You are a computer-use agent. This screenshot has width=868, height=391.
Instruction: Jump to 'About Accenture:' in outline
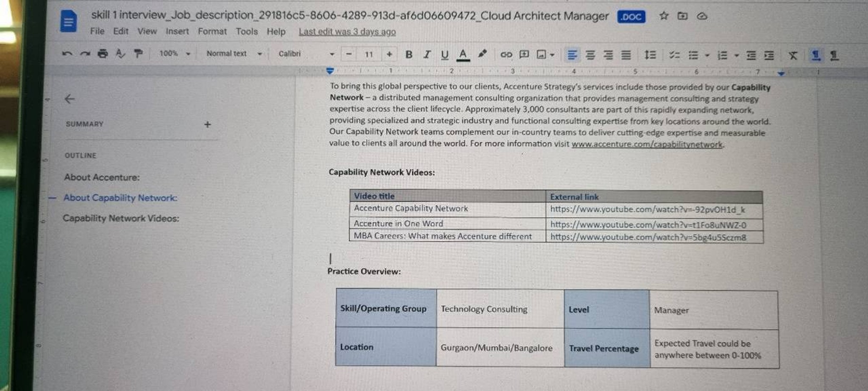[102, 177]
